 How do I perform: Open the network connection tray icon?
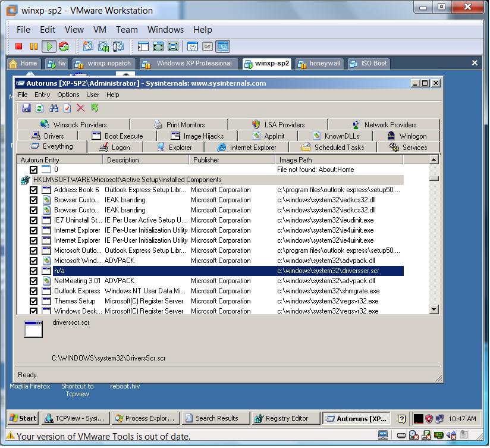(439, 419)
